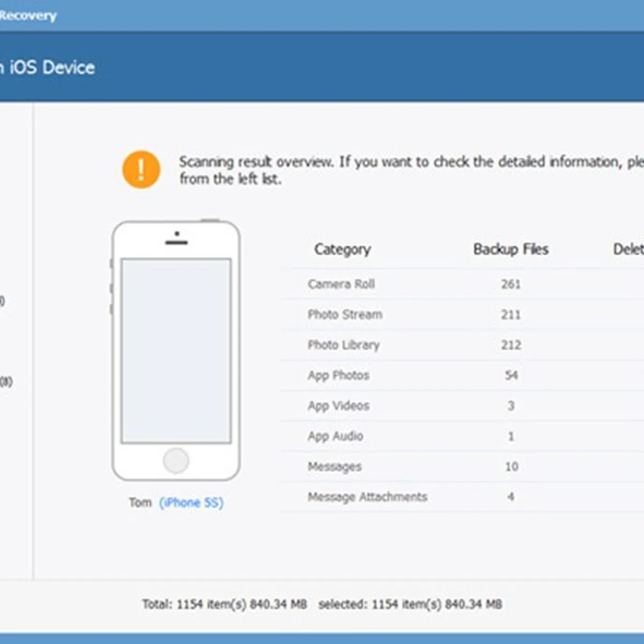Click the orange exclamation warning icon
The height and width of the screenshot is (644, 644).
(141, 170)
